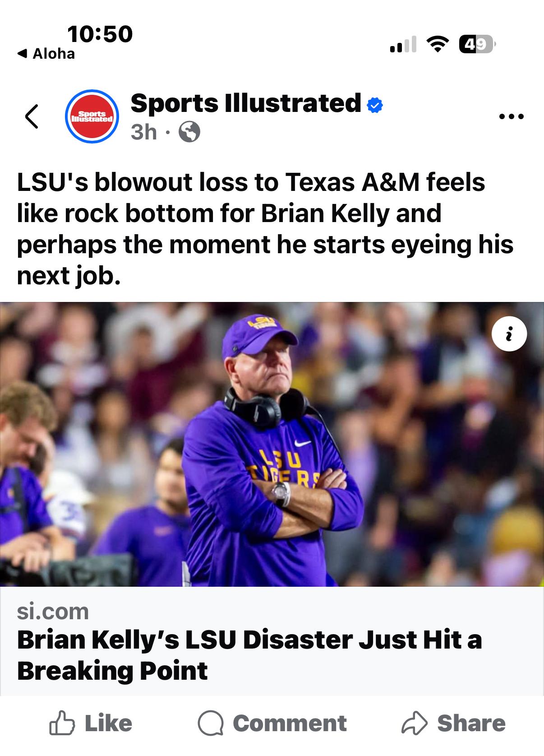Tap the back chevron arrow
This screenshot has width=544, height=756.
[32, 116]
